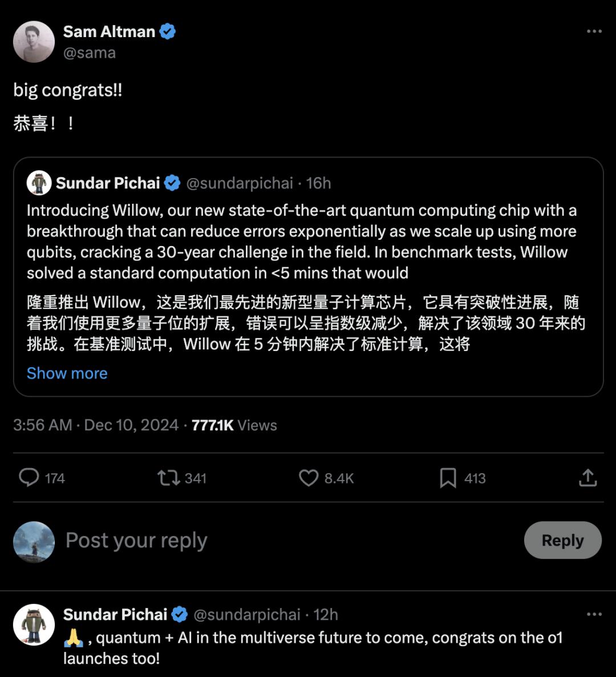View the 777.1K Views analytics

234,425
